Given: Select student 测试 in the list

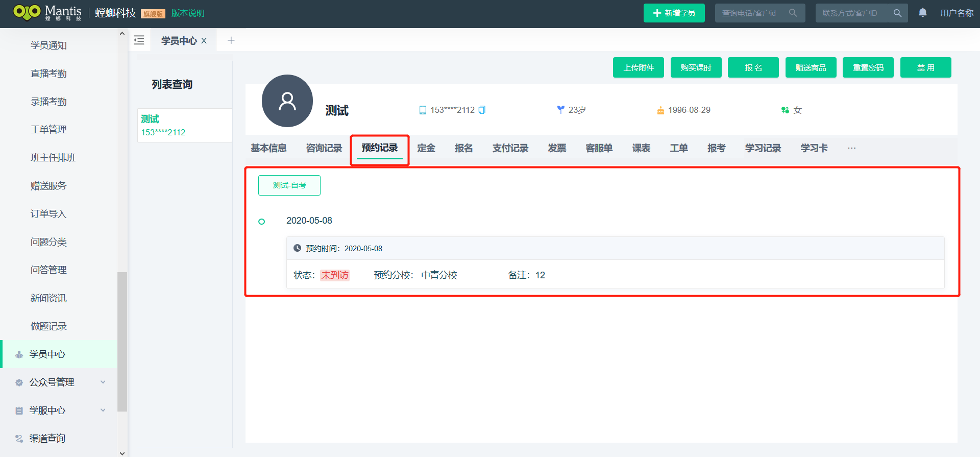Looking at the screenshot, I should (185, 125).
